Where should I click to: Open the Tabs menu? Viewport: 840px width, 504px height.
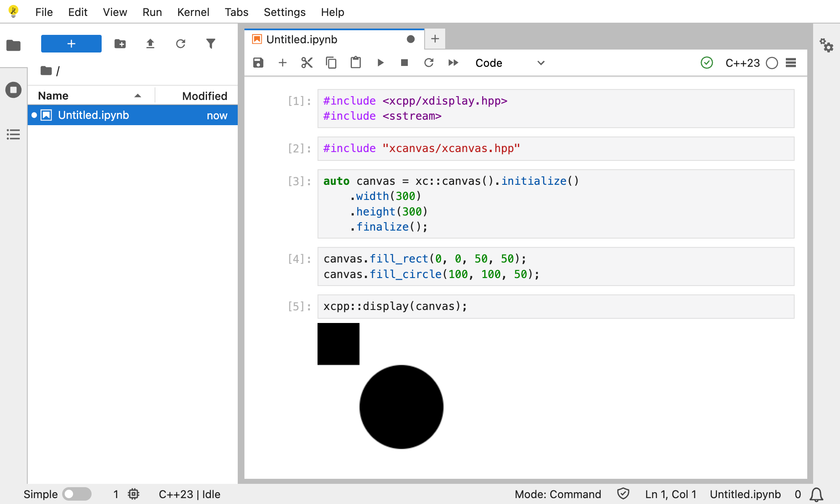pyautogui.click(x=236, y=12)
